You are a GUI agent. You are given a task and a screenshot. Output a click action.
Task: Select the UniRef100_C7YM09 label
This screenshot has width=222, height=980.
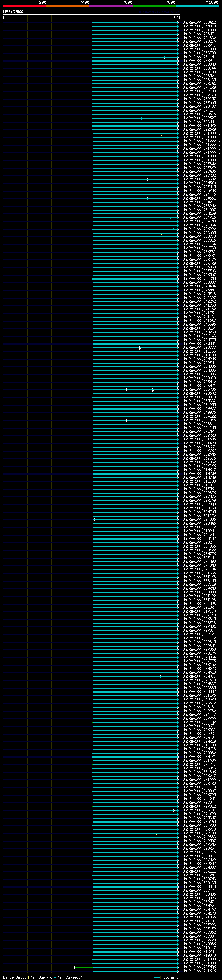[199, 860]
